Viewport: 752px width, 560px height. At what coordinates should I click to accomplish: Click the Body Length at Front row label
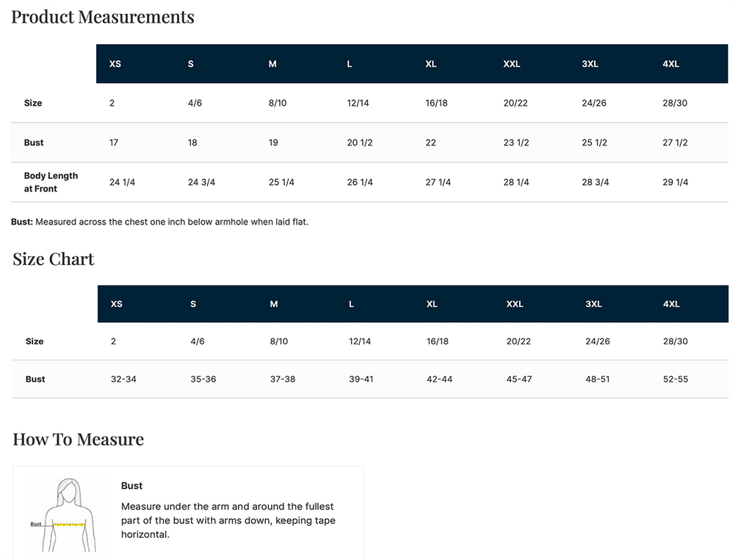[51, 182]
